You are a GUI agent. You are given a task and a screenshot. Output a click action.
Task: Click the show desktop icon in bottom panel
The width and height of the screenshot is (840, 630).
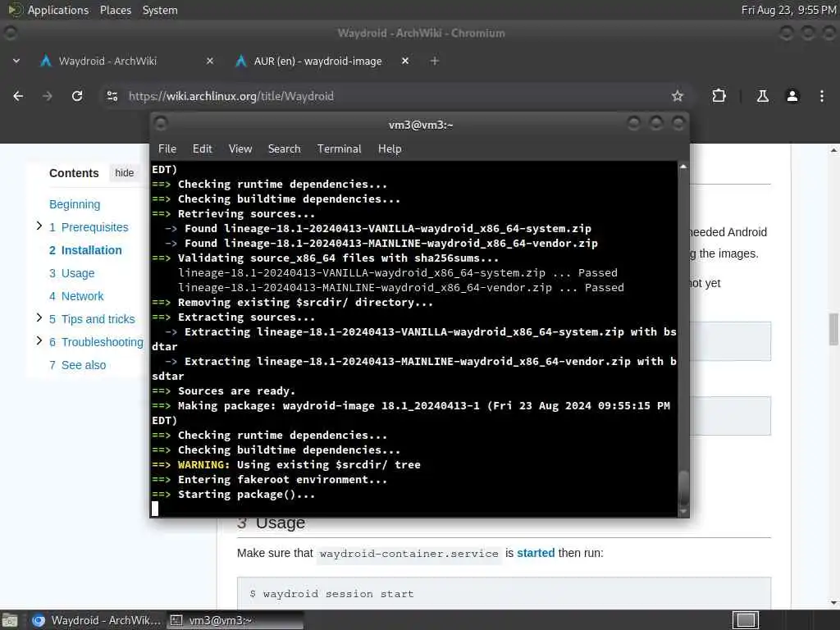(x=10, y=620)
